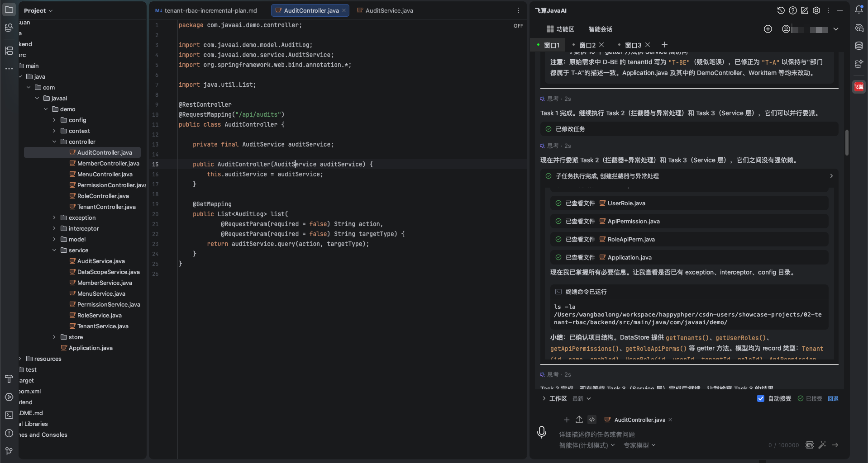Select the 窗口2 chat tab
Viewport: 868px width, 463px height.
pyautogui.click(x=587, y=45)
